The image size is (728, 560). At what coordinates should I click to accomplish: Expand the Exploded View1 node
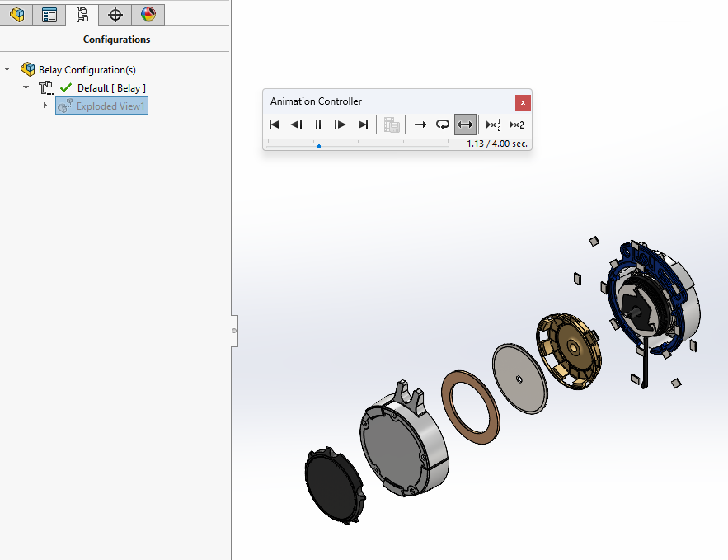click(x=45, y=106)
